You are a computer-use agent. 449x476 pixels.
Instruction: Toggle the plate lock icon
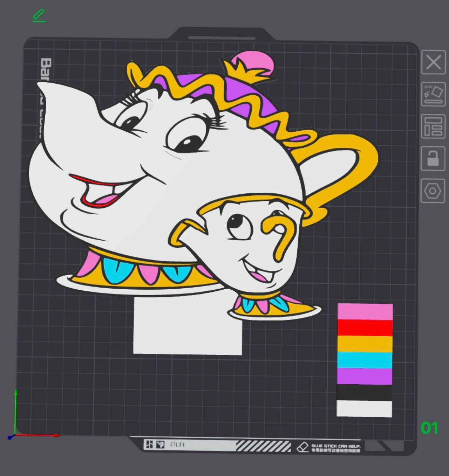(434, 158)
